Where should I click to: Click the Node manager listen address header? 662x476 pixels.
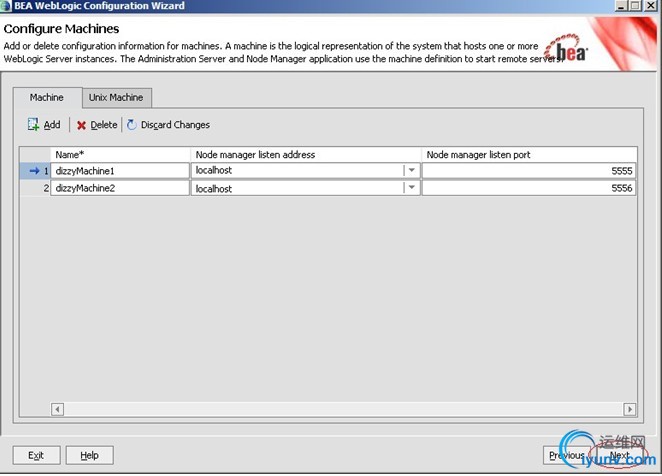pos(306,155)
